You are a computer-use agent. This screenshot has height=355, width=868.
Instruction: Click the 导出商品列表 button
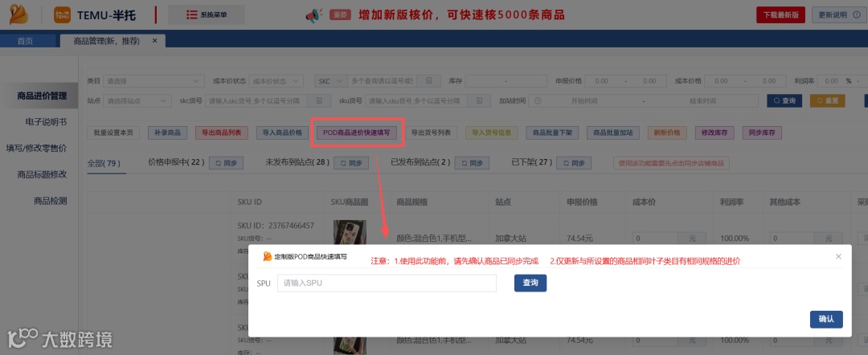pyautogui.click(x=222, y=133)
